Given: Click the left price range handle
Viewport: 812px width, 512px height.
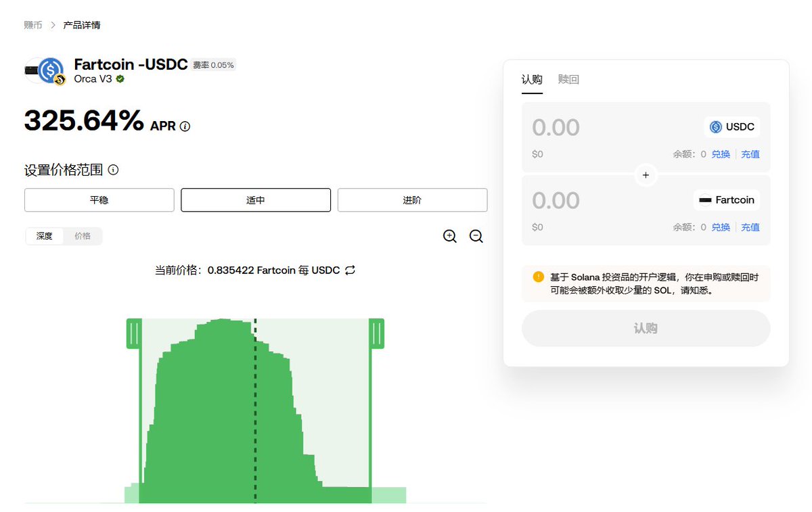Looking at the screenshot, I should pyautogui.click(x=134, y=333).
